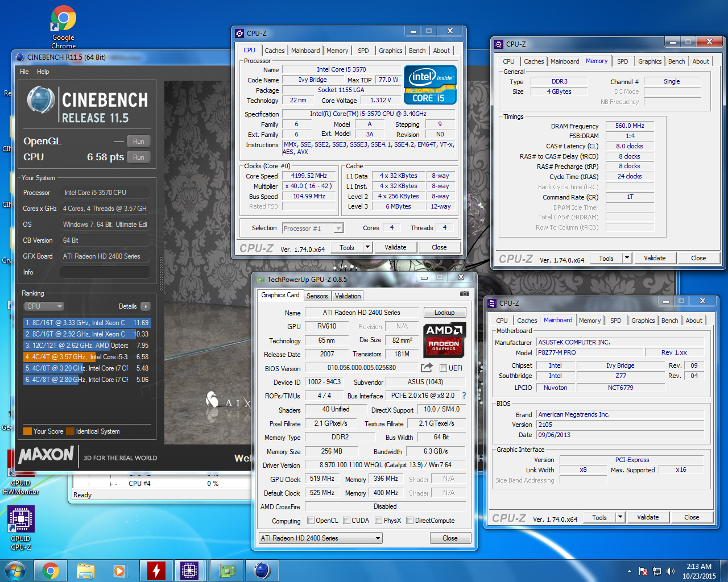Click Tools button in Memory CPU-Z window
The width and height of the screenshot is (728, 582).
[606, 258]
